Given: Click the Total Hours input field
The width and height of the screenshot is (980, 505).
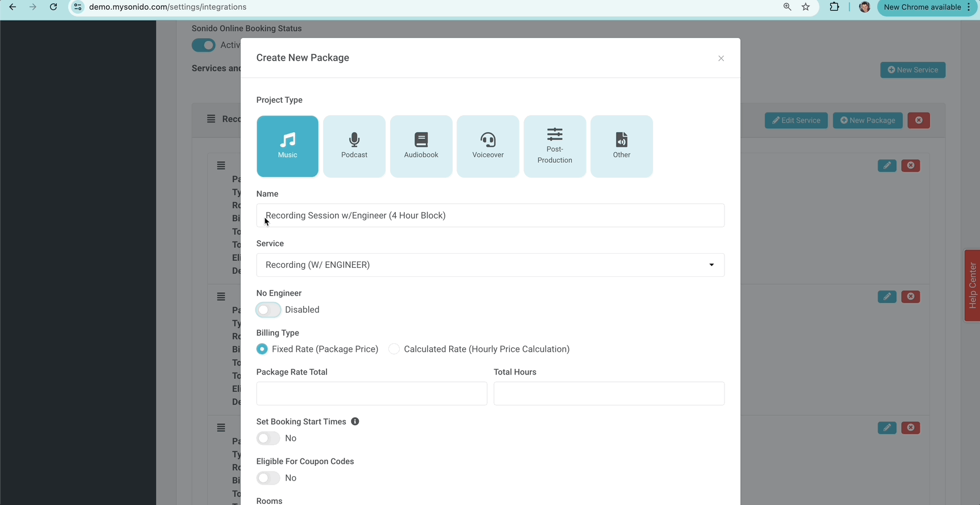Looking at the screenshot, I should coord(609,393).
